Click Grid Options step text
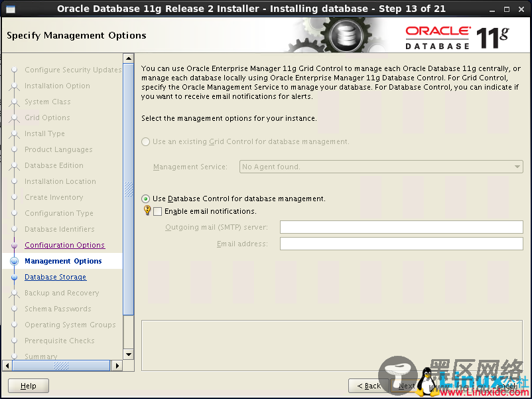This screenshot has height=399, width=532. [47, 118]
